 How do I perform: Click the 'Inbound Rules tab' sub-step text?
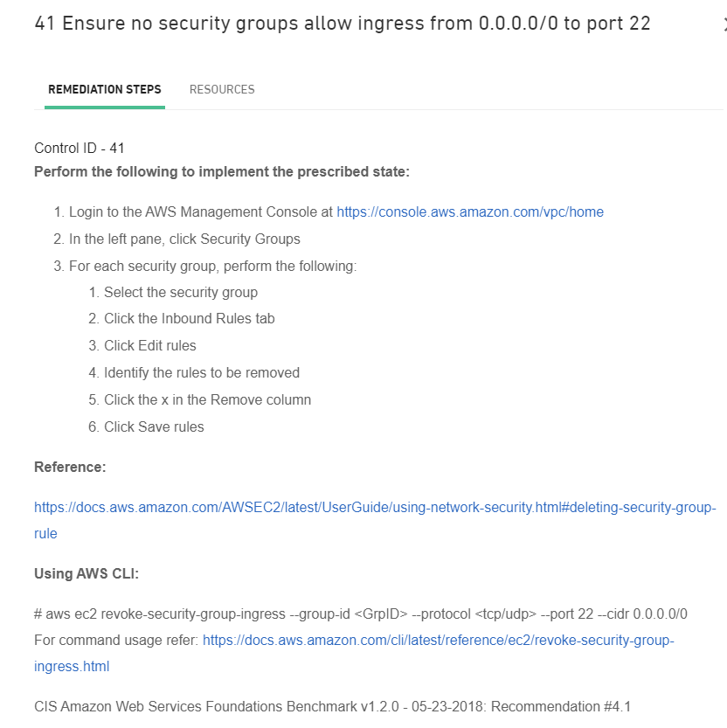click(190, 319)
